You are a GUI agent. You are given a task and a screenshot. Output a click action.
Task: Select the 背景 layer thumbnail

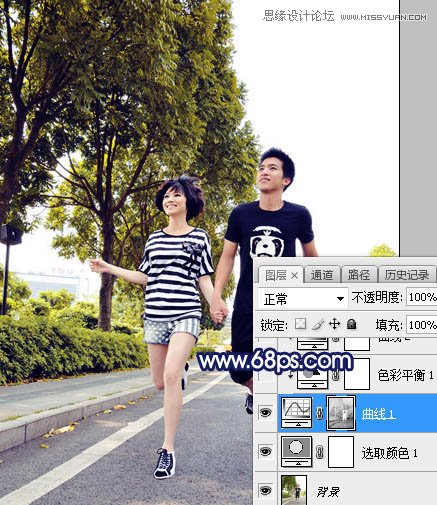coord(294,490)
